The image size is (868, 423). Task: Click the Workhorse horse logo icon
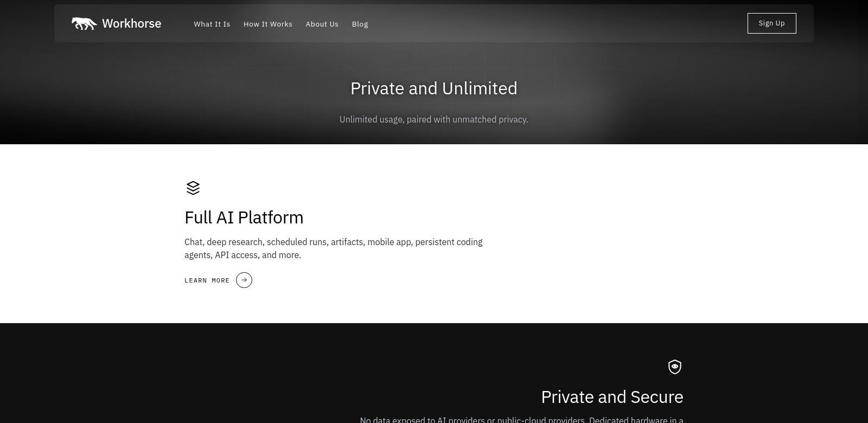[x=84, y=23]
